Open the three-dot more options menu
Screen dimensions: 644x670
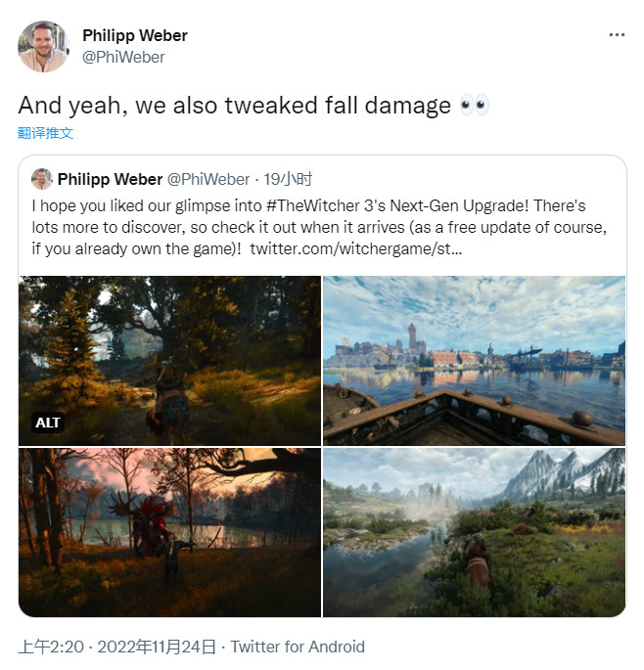[617, 34]
